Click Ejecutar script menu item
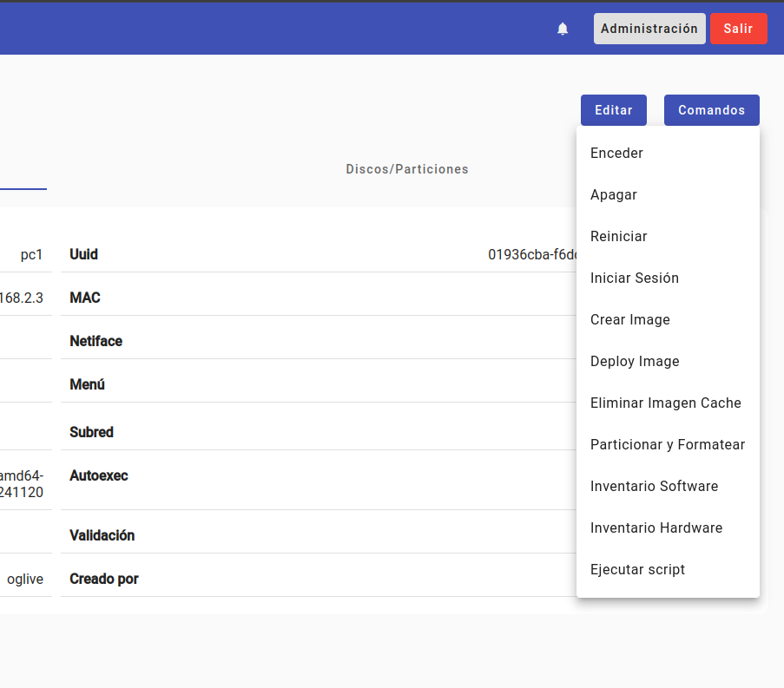This screenshot has width=784, height=688. [637, 570]
